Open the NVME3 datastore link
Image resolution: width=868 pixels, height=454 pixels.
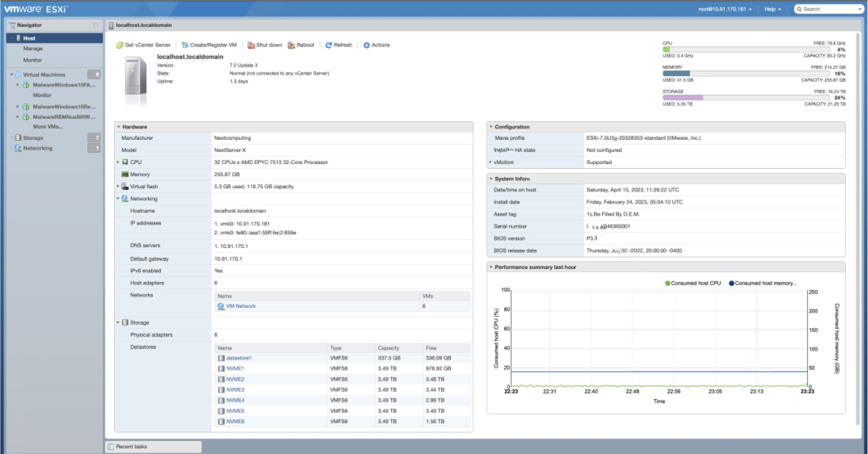click(x=235, y=390)
